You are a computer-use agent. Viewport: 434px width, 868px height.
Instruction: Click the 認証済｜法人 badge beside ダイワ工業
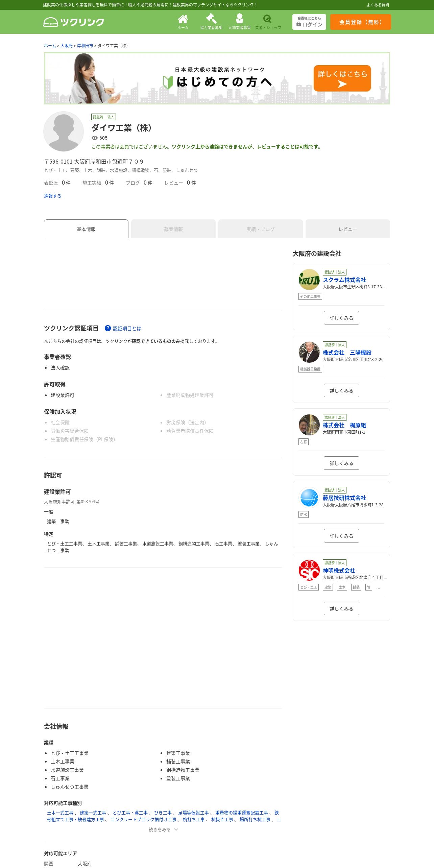point(103,117)
